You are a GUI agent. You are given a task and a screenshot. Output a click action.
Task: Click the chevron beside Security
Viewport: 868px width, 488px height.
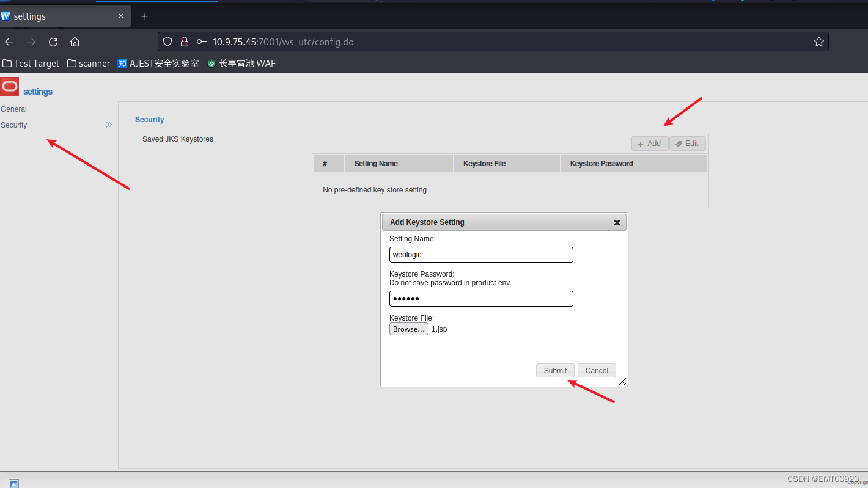(109, 125)
